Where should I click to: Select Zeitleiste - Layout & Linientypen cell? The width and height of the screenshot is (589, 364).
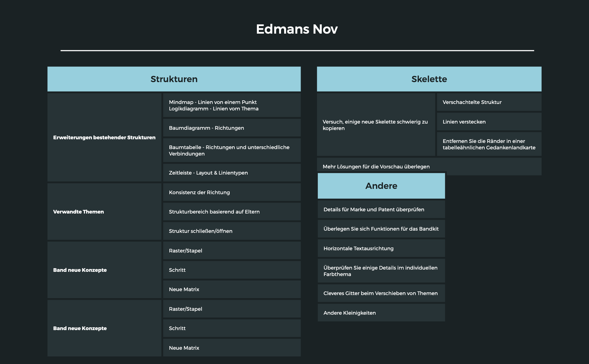pos(232,173)
